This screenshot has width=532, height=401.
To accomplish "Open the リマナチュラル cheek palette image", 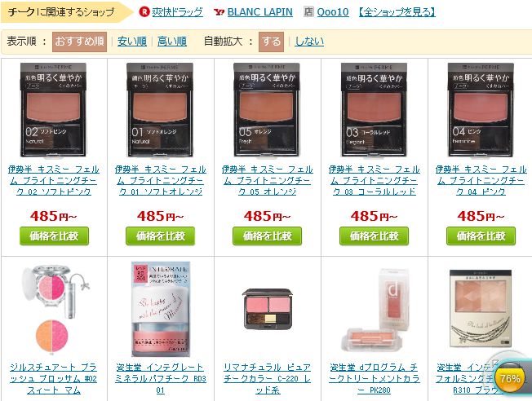I will (x=268, y=309).
